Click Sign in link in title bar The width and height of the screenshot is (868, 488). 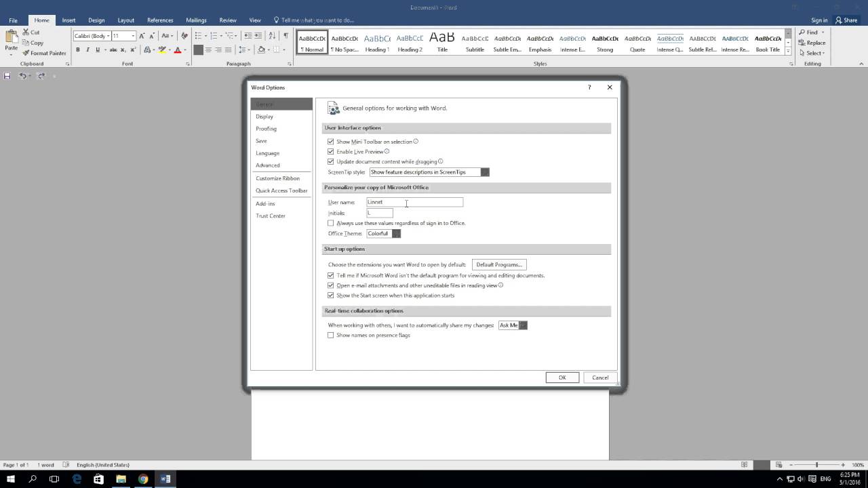(819, 20)
